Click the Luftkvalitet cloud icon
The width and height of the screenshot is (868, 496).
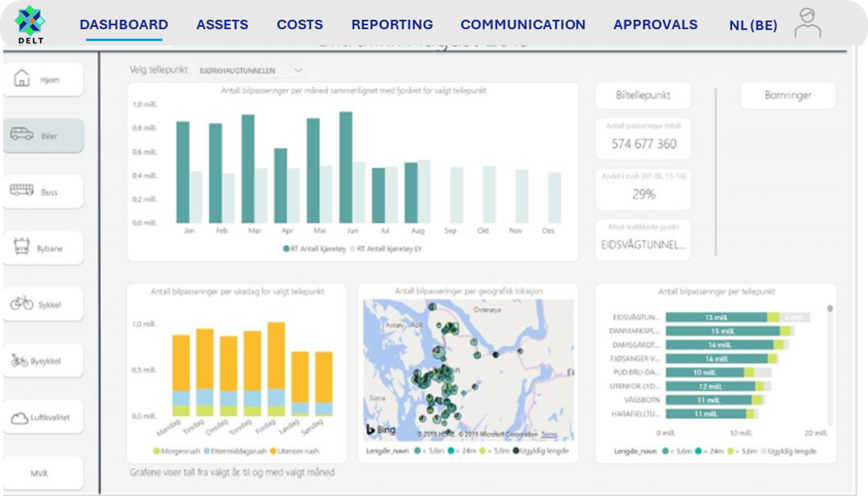point(19,418)
